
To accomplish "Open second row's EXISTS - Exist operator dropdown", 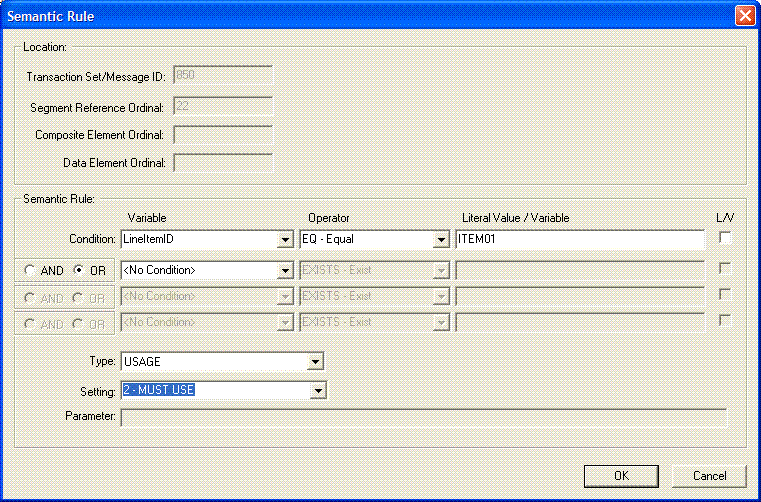I will 440,270.
